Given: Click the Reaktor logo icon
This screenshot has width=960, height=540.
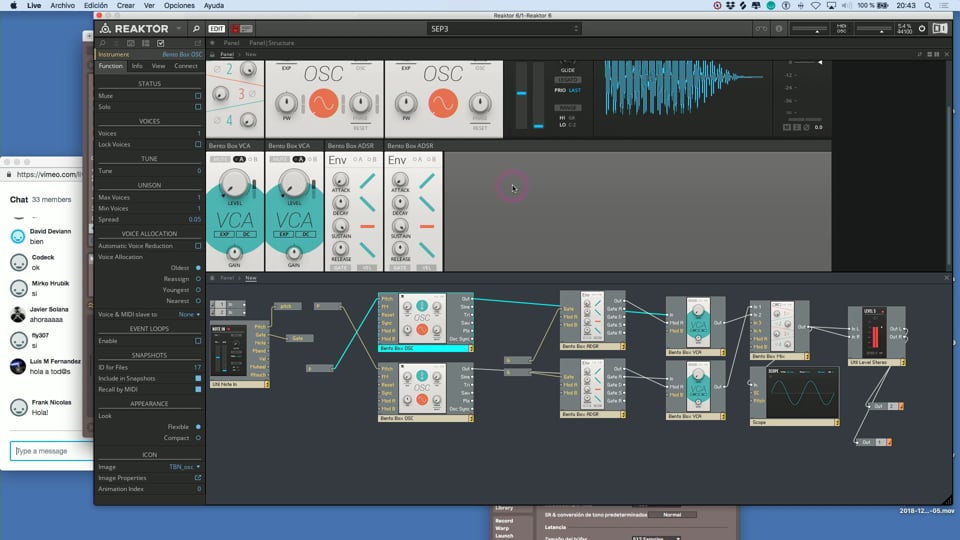Looking at the screenshot, I should tap(105, 29).
